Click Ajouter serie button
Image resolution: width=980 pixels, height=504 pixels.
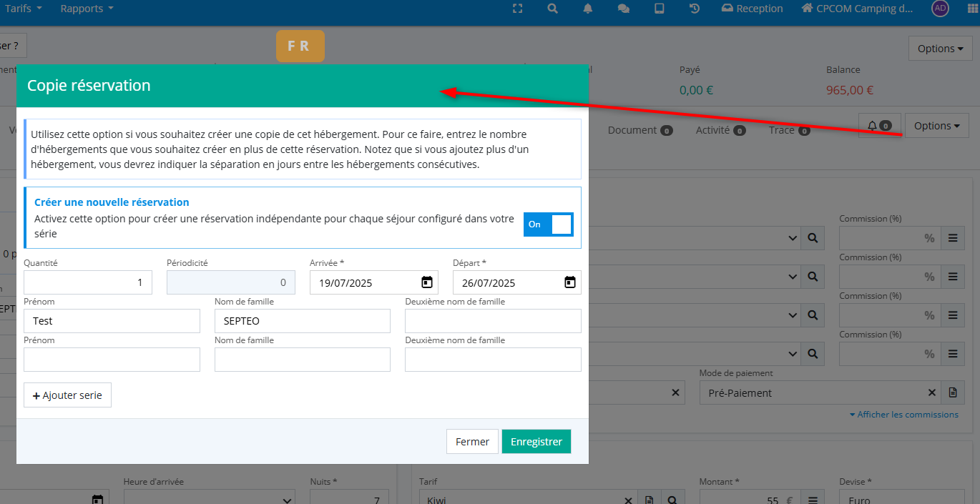click(67, 395)
